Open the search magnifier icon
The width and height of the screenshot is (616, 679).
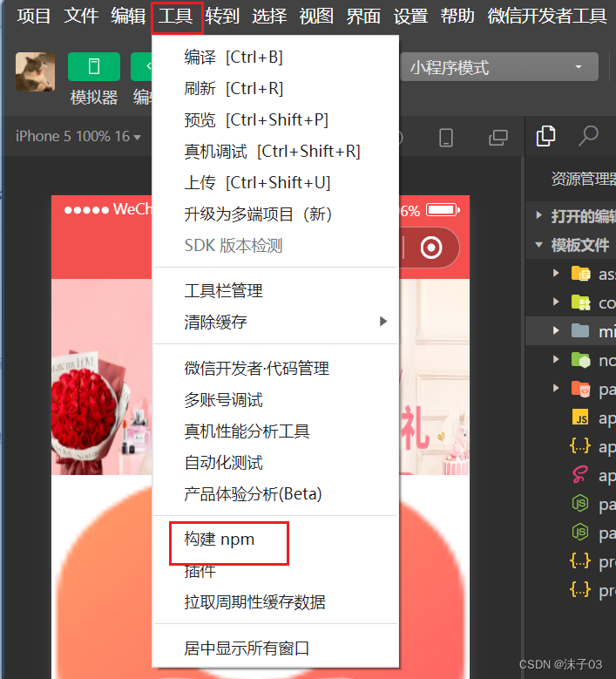(x=589, y=136)
